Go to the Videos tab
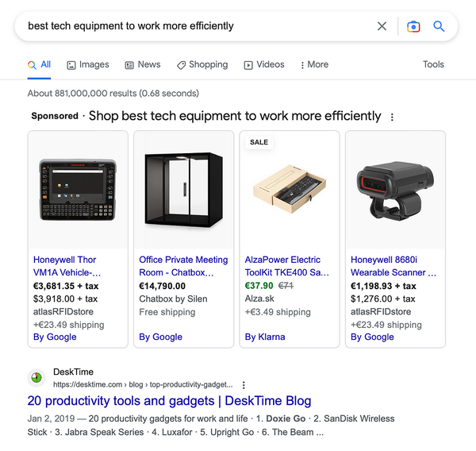Image resolution: width=476 pixels, height=451 pixels. coord(264,64)
